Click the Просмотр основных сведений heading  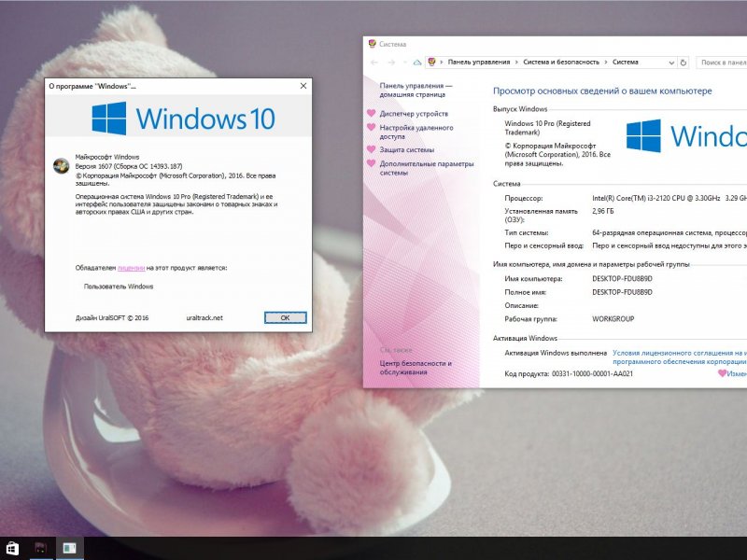[x=602, y=91]
